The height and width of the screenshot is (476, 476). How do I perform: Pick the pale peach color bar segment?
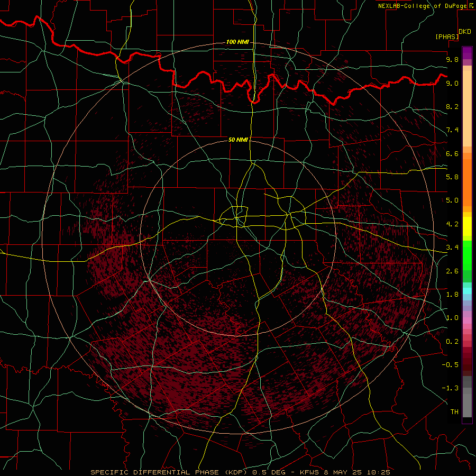coord(467,108)
